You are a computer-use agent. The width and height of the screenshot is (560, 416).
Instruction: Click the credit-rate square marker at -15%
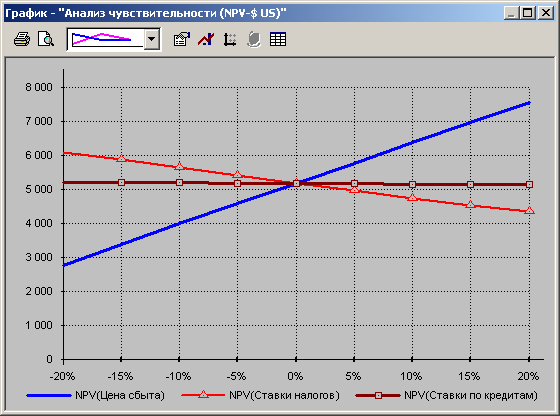tap(121, 182)
